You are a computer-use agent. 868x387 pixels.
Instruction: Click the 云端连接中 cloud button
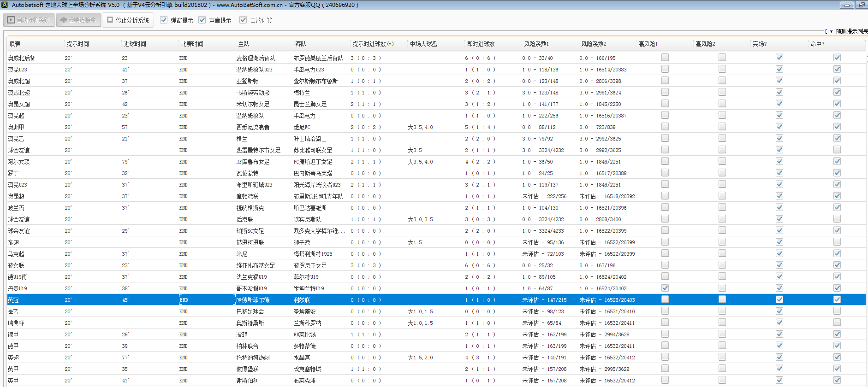click(x=78, y=20)
